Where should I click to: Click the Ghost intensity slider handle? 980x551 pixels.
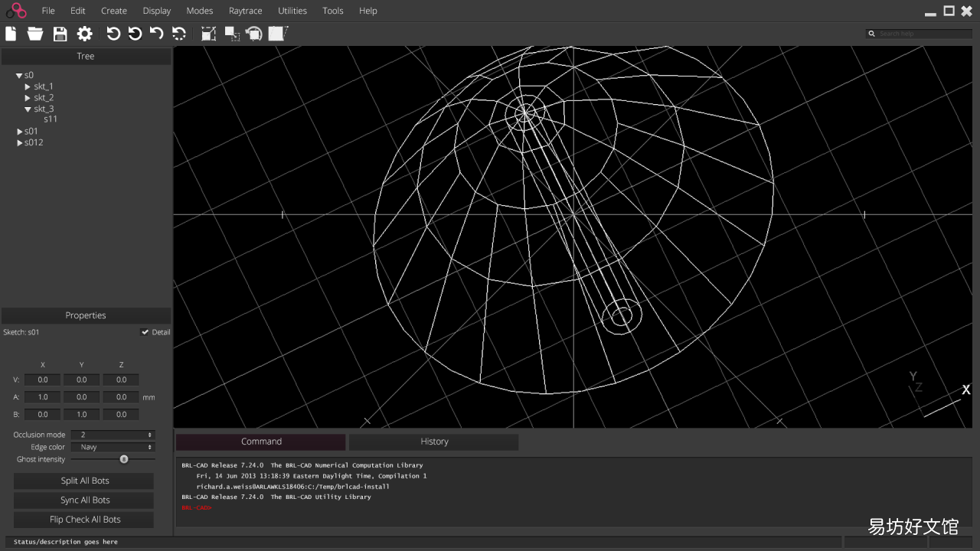(124, 459)
